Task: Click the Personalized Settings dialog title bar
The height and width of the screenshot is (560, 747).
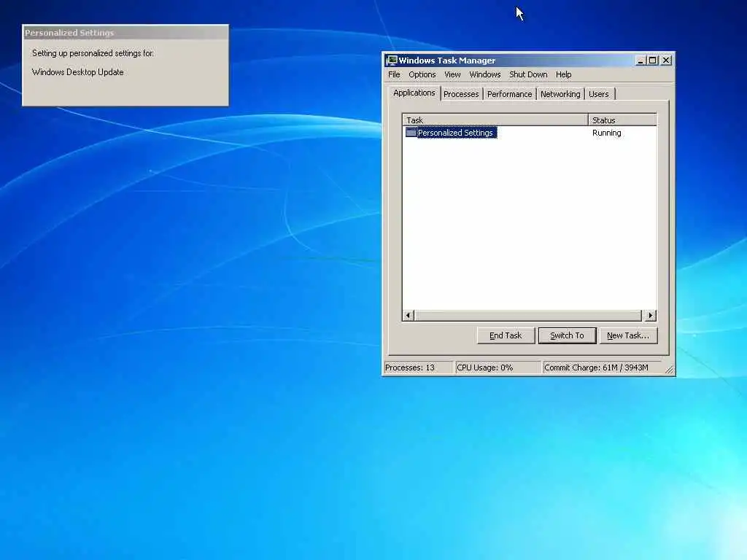Action: click(x=125, y=33)
